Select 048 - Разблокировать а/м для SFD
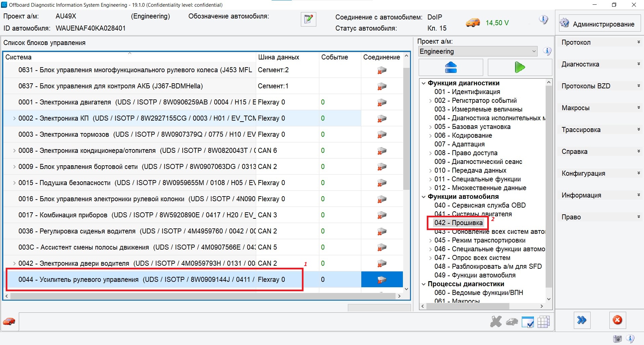The height and width of the screenshot is (345, 644). [x=488, y=267]
